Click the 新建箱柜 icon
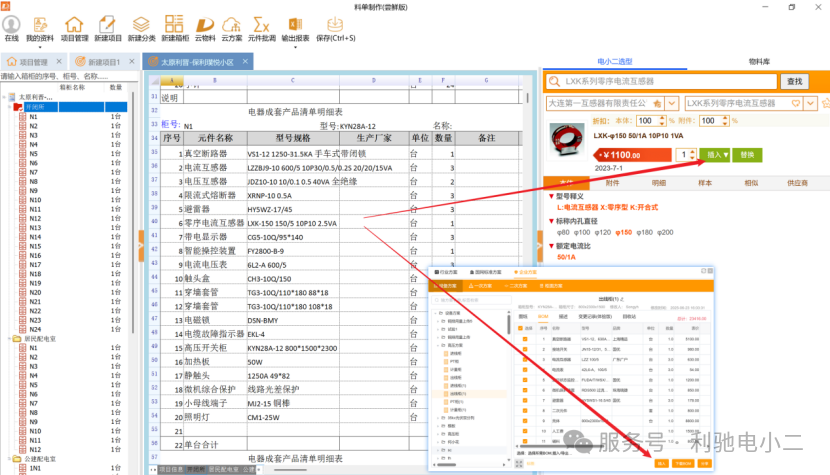 pyautogui.click(x=175, y=29)
